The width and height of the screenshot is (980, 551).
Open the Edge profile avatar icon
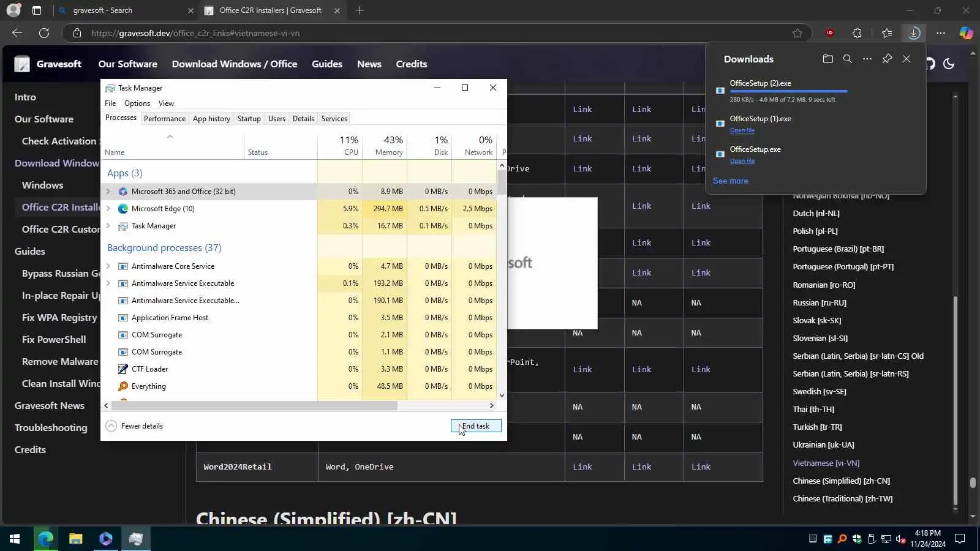coord(13,10)
